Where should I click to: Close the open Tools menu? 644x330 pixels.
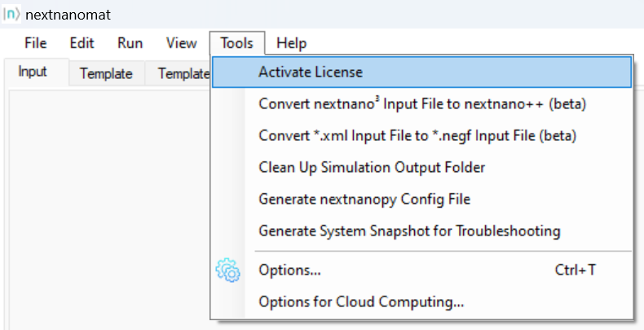tap(236, 43)
